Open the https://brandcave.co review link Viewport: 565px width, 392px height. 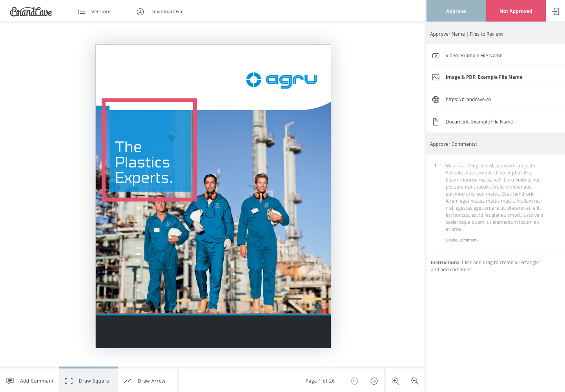(x=468, y=99)
